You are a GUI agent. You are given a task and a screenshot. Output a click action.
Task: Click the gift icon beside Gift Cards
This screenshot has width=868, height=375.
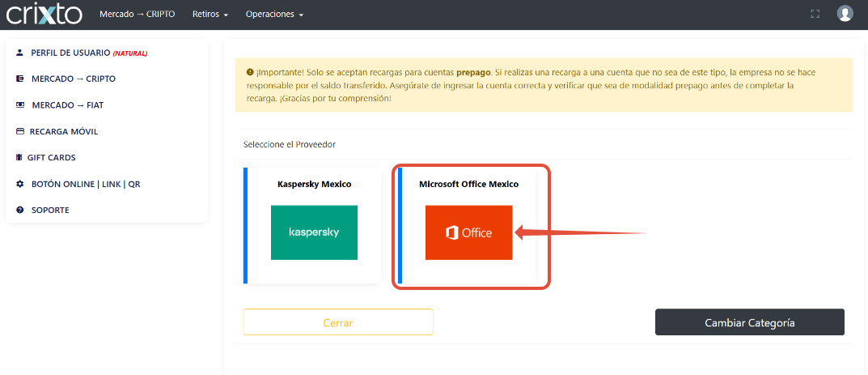pos(19,157)
